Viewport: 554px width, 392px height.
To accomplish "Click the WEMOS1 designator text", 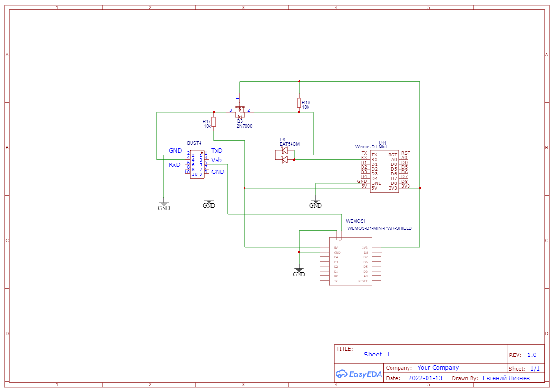I will tap(356, 221).
